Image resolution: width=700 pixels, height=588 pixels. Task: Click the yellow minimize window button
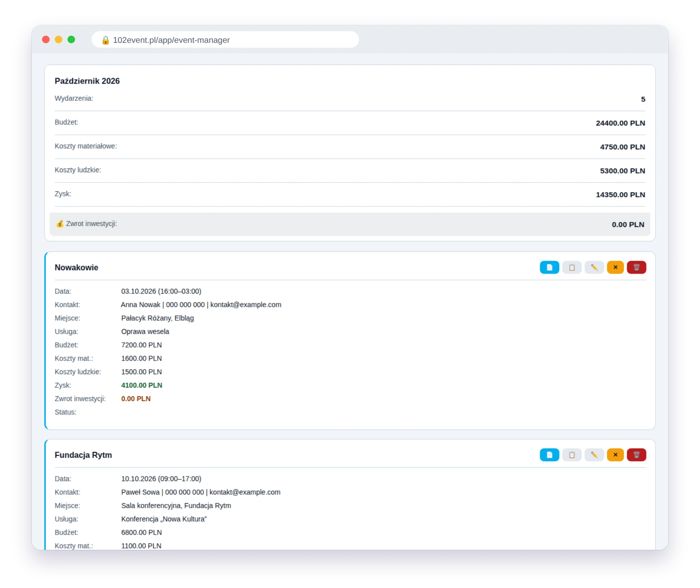coord(59,39)
